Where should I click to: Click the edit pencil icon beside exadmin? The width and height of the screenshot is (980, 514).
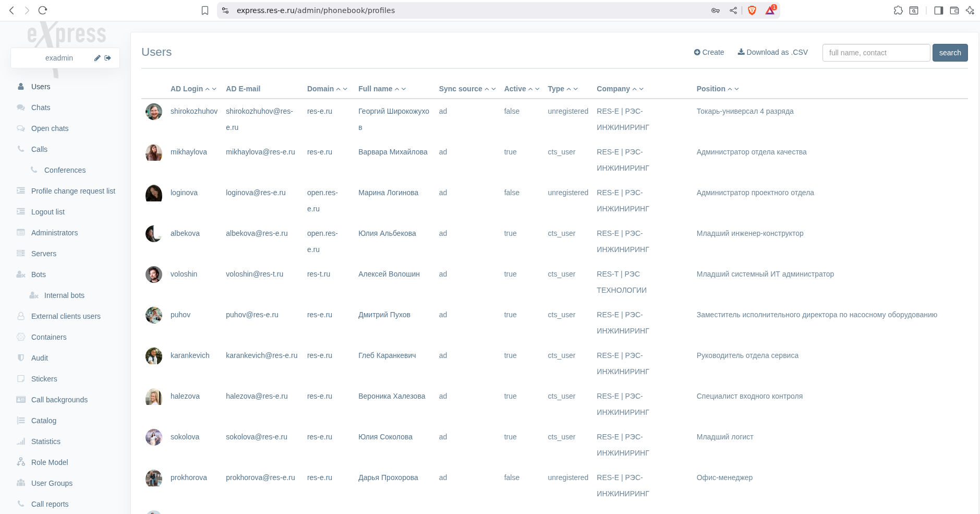(x=97, y=58)
